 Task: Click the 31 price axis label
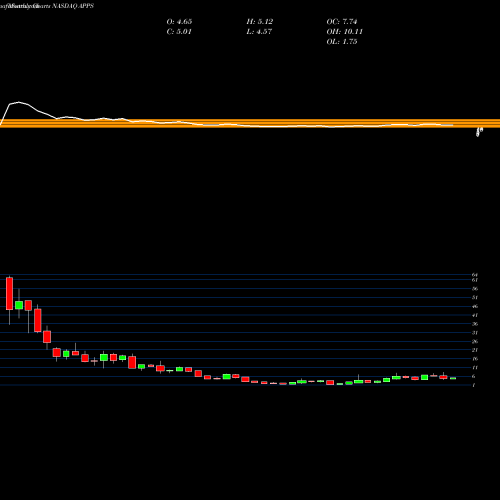[x=475, y=333]
